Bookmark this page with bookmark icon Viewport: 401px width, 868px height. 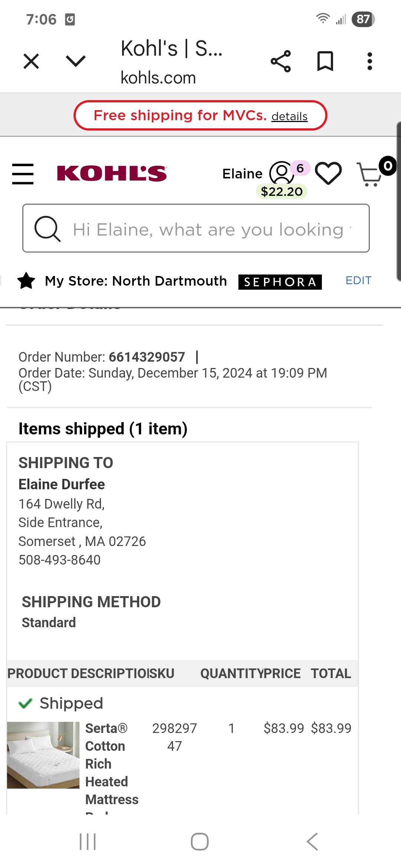tap(325, 61)
